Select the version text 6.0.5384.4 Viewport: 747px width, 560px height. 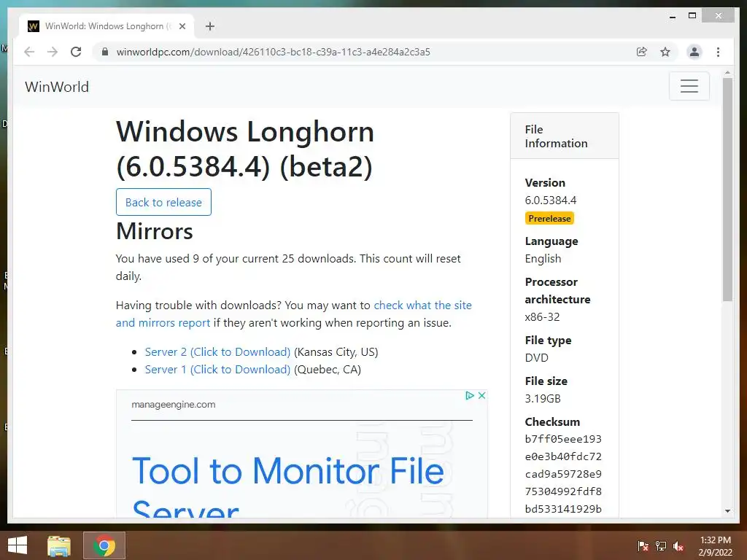pos(550,200)
